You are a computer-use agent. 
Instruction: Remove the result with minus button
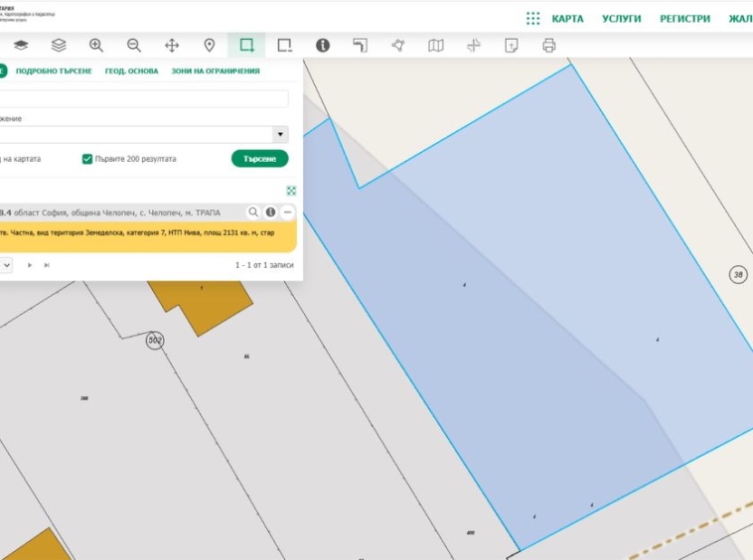coord(287,212)
